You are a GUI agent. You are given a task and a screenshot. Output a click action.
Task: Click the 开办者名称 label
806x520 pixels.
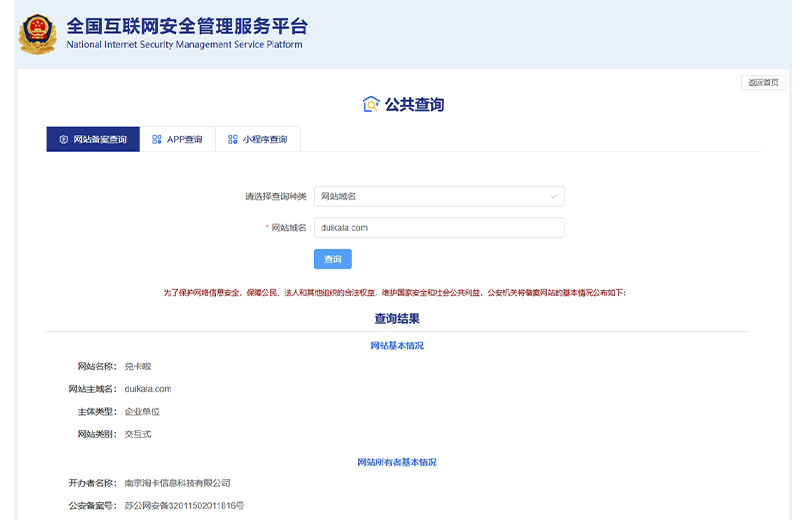click(93, 483)
